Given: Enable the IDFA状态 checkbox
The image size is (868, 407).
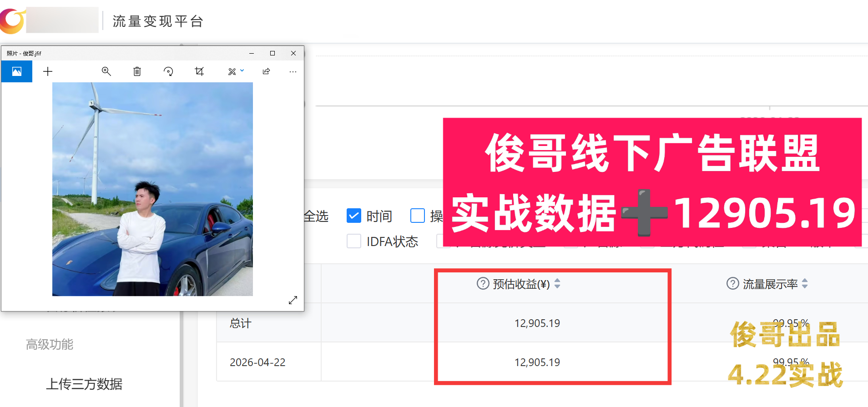Looking at the screenshot, I should pos(354,241).
